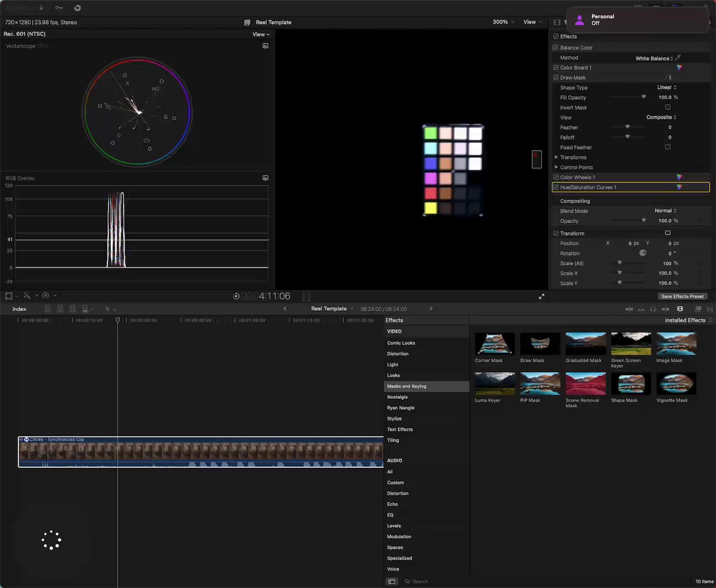Viewport: 716px width, 588px height.
Task: Open the Shape Type Linear dropdown
Action: click(x=667, y=88)
